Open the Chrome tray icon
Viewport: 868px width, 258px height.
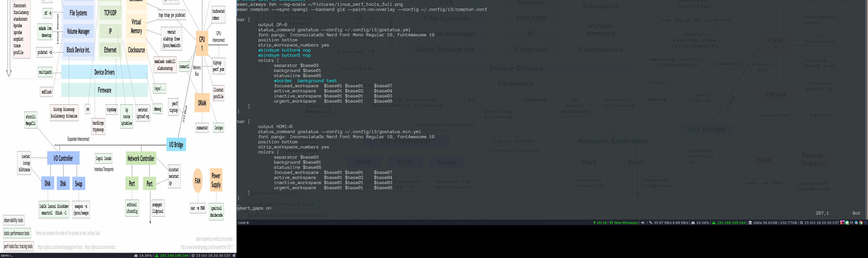[861, 223]
